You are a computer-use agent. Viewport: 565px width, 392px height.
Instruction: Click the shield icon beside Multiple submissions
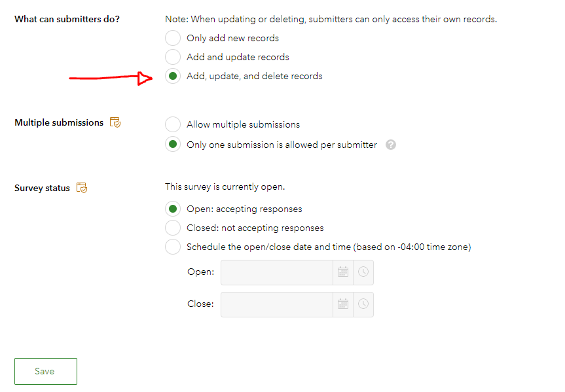coord(115,122)
